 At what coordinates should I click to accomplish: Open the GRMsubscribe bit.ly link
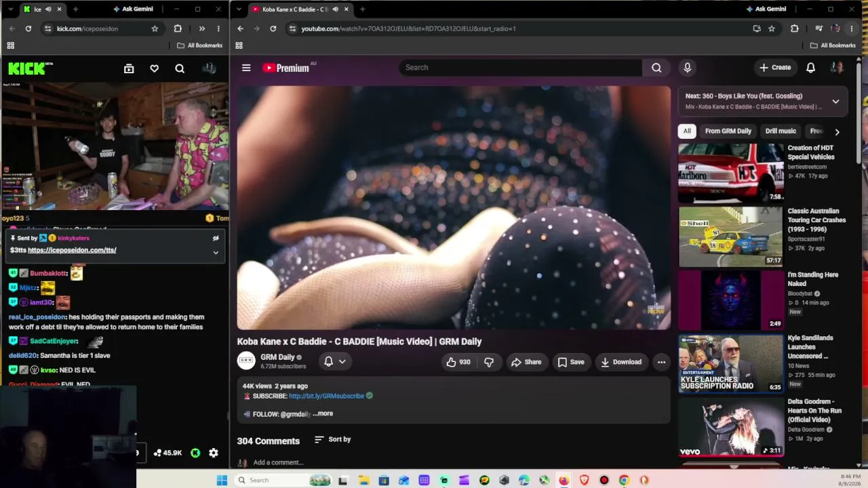[326, 396]
